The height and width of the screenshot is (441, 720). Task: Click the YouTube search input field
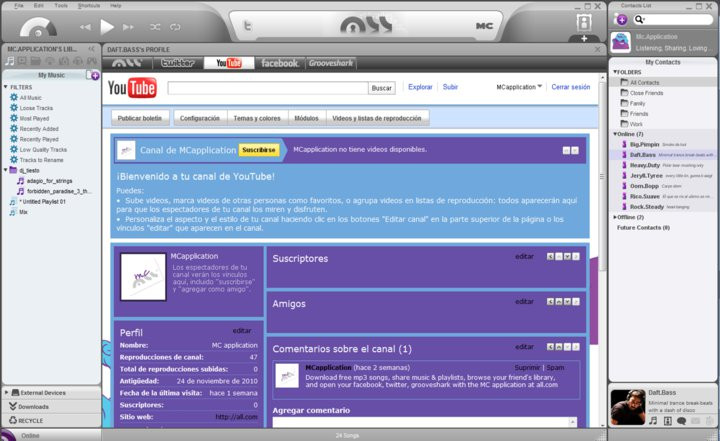click(x=268, y=88)
